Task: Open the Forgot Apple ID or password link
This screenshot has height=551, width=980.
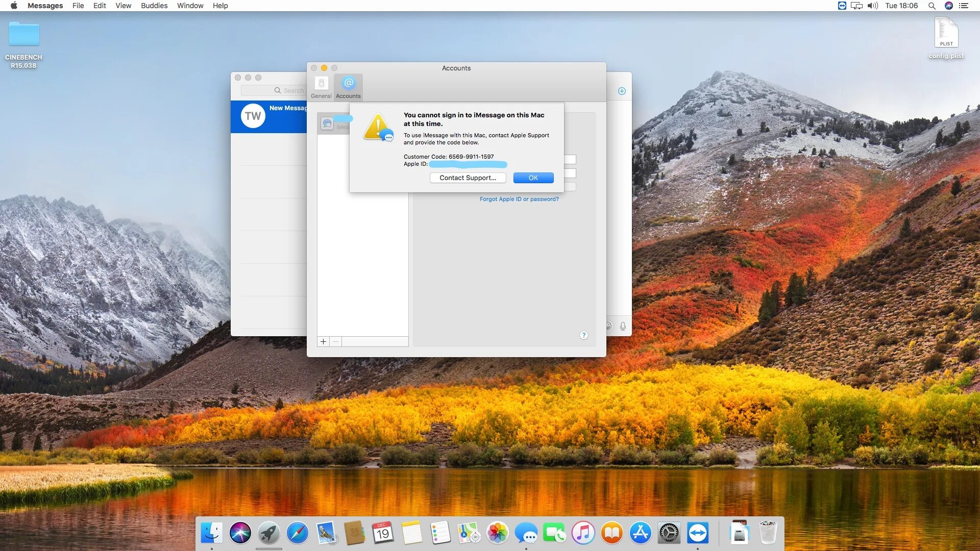Action: (519, 199)
